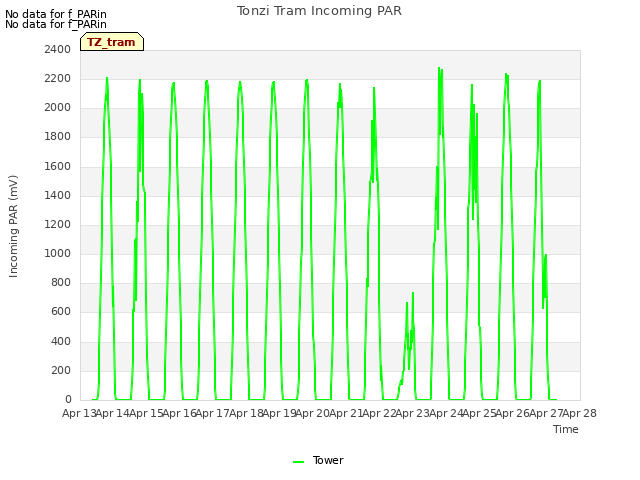Click the 600 y-axis tick label
Image resolution: width=640 pixels, height=480 pixels.
(61, 311)
